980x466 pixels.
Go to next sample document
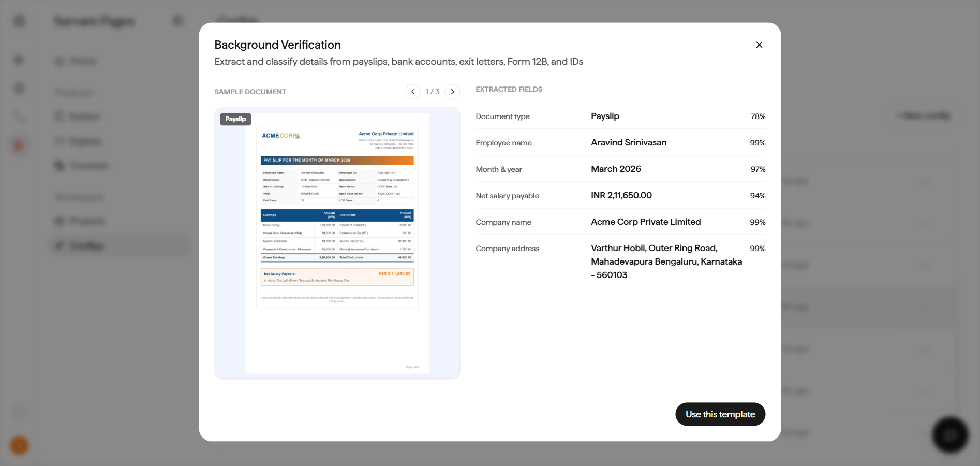452,92
